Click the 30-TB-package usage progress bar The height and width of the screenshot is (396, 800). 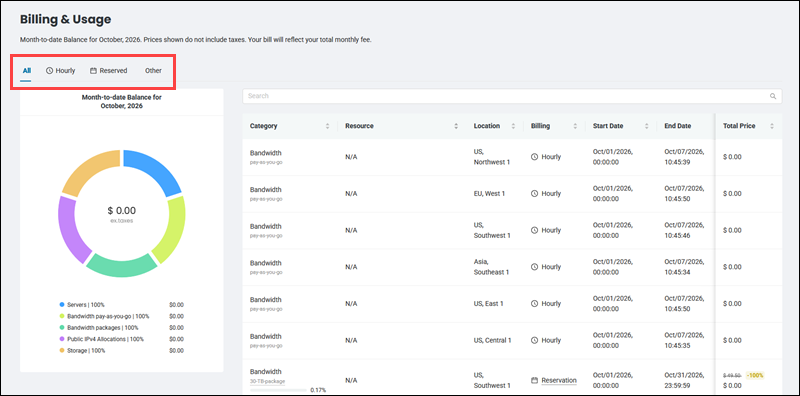pos(278,390)
